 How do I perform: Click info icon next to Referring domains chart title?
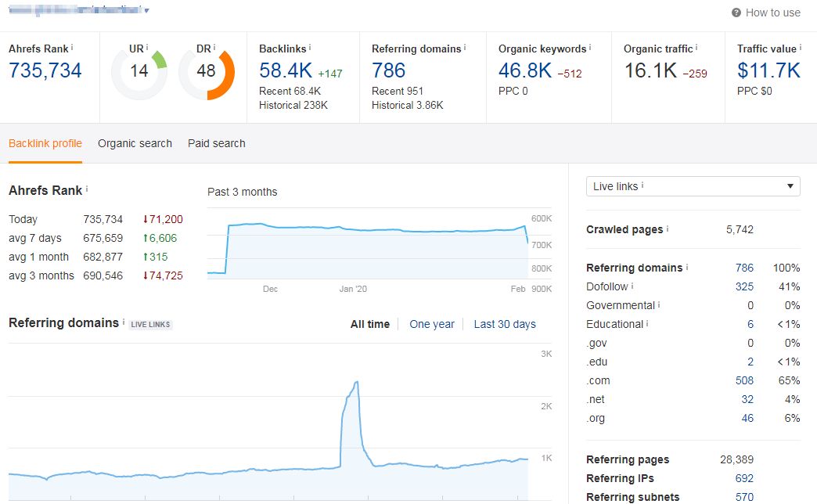(124, 322)
